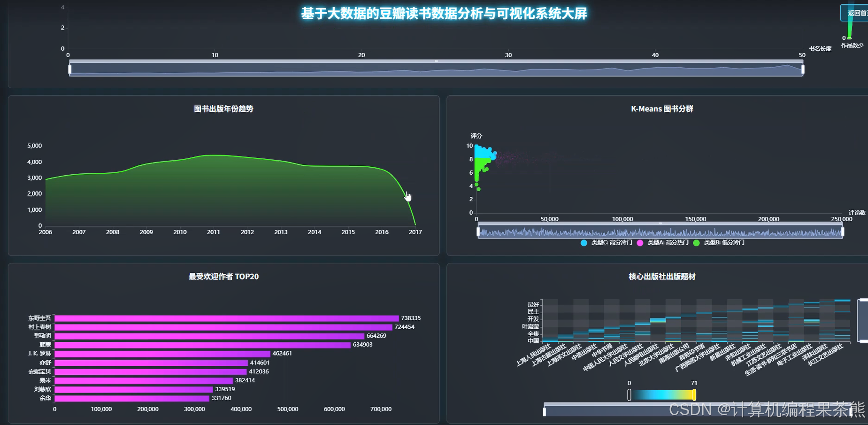Click the 图书出版年份趋势 chart title

pyautogui.click(x=223, y=109)
